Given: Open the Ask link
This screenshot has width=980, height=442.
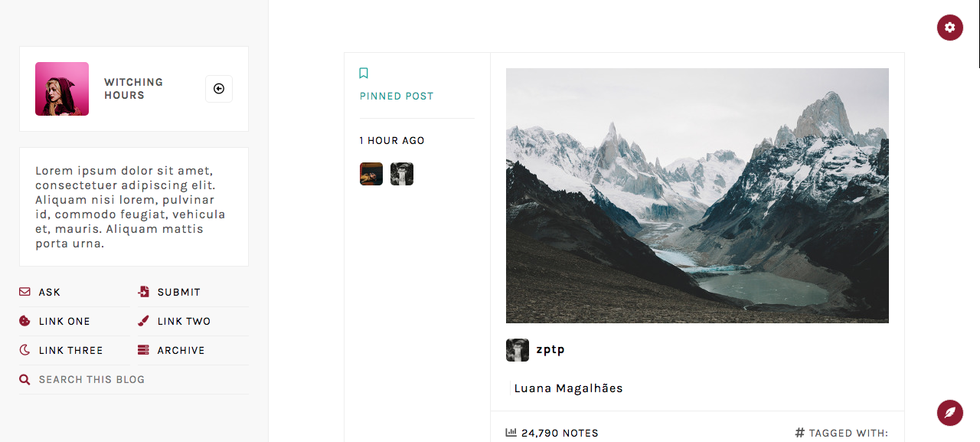Looking at the screenshot, I should point(50,292).
